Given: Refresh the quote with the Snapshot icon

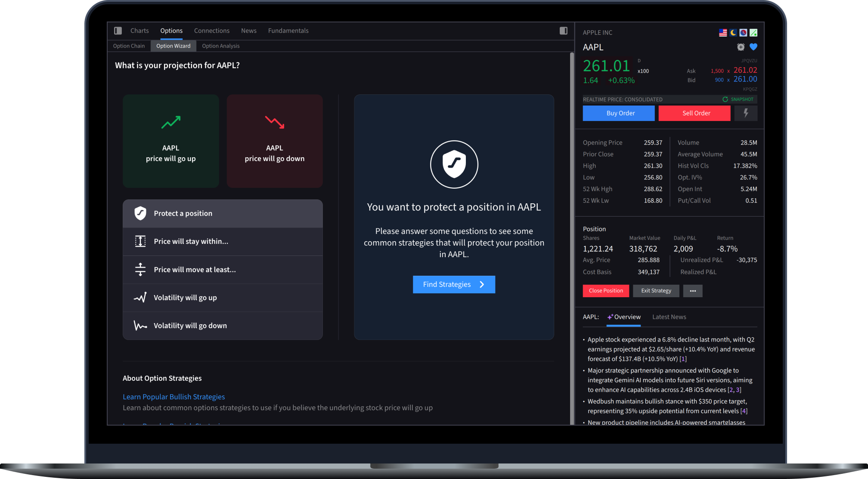Looking at the screenshot, I should [x=725, y=100].
